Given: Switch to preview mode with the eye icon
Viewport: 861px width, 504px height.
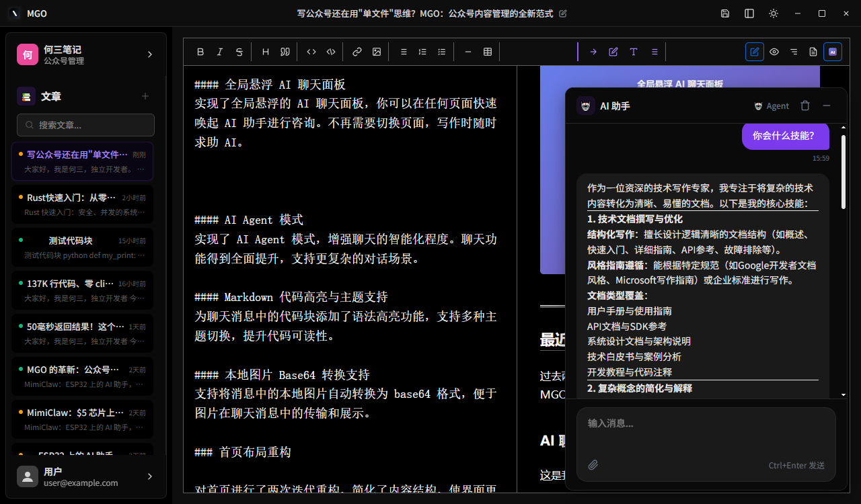Looking at the screenshot, I should tap(775, 51).
